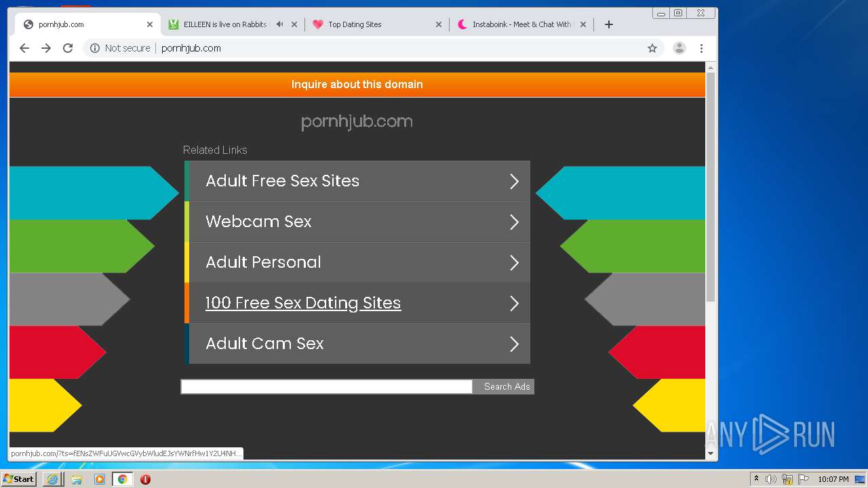The image size is (868, 488).
Task: Click the page vertical scrollbar thumb
Action: (711, 186)
